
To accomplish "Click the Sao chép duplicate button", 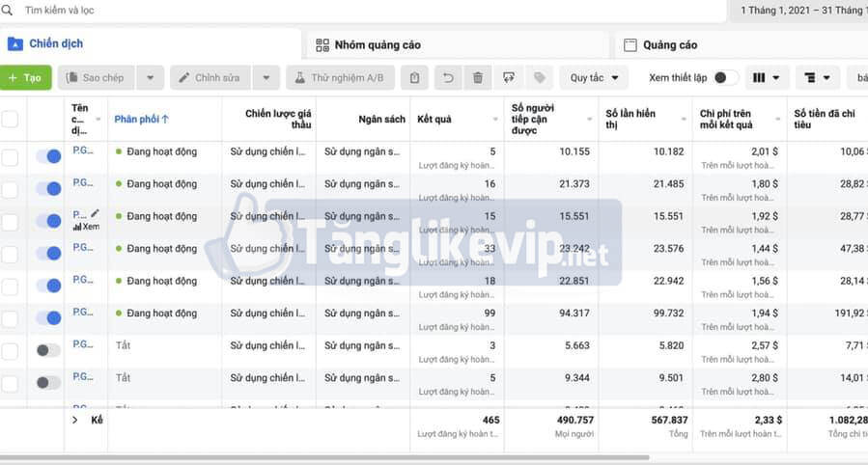I will click(96, 78).
